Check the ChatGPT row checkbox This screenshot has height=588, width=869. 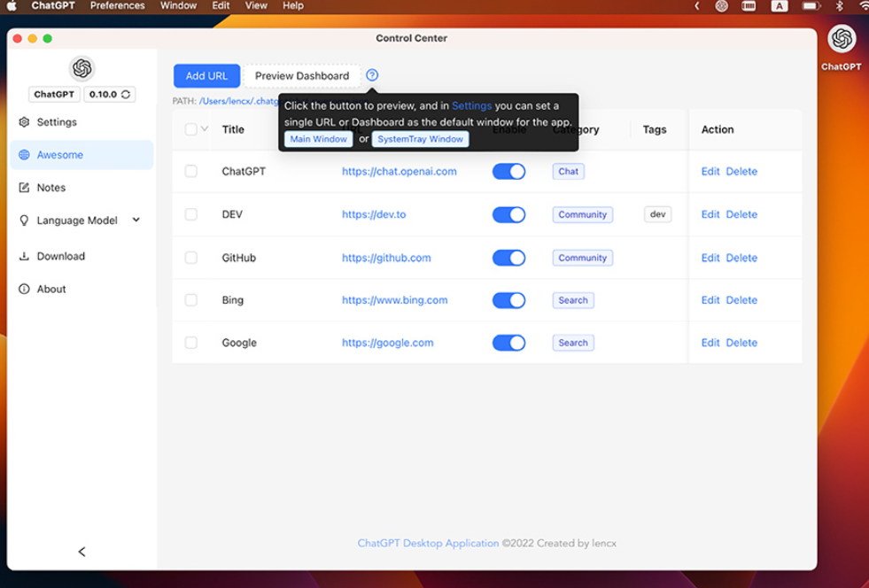[190, 171]
